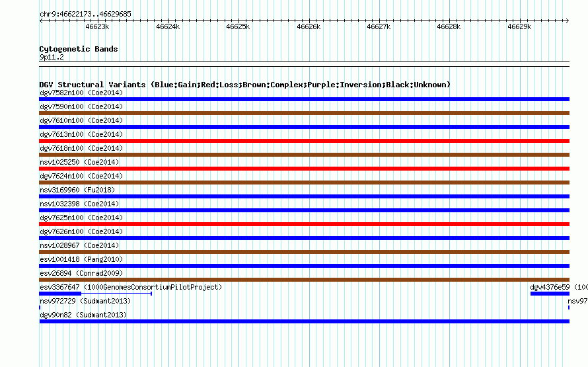Click the nsv1028967 (Coe2014) label
Screen dimensions: 588x367
[79, 245]
